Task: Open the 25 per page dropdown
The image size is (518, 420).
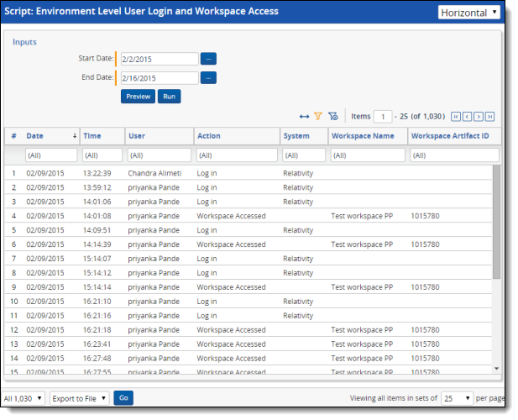Action: (x=457, y=398)
